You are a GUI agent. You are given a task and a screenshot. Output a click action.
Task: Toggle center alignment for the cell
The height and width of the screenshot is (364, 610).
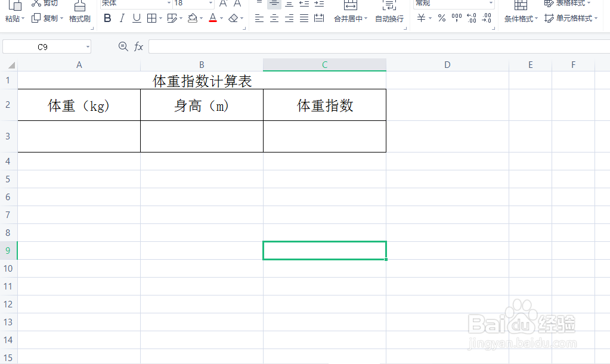[x=274, y=18]
